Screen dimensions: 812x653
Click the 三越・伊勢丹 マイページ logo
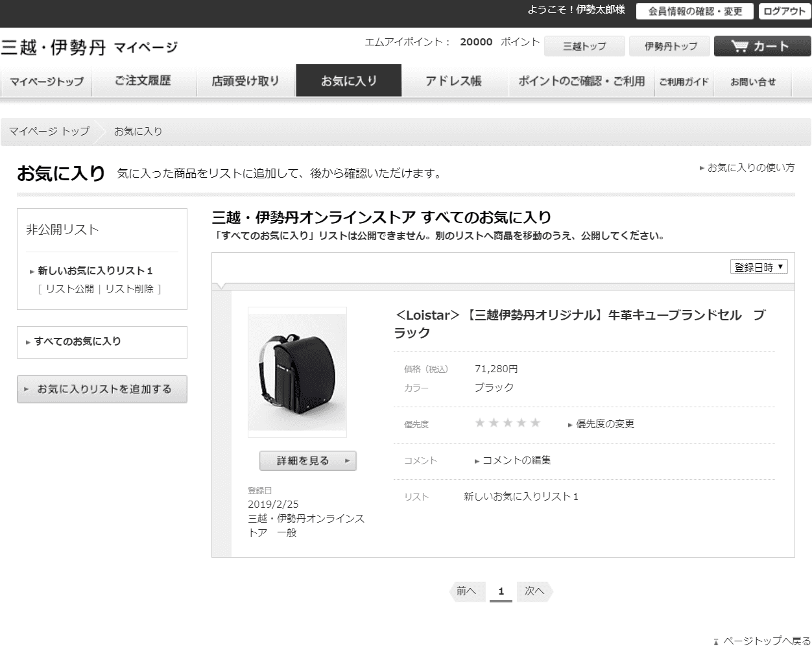(89, 47)
